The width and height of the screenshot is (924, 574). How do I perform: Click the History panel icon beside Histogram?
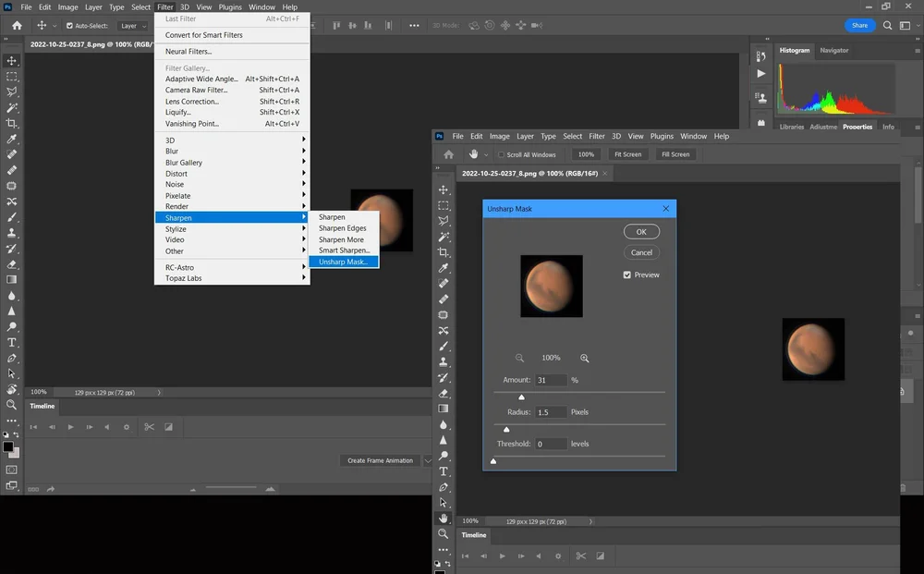760,56
